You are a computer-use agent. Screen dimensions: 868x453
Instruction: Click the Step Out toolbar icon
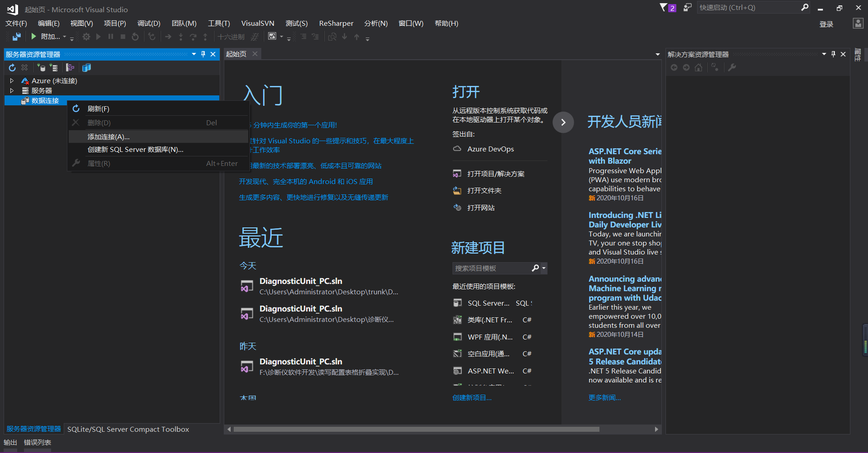click(205, 37)
